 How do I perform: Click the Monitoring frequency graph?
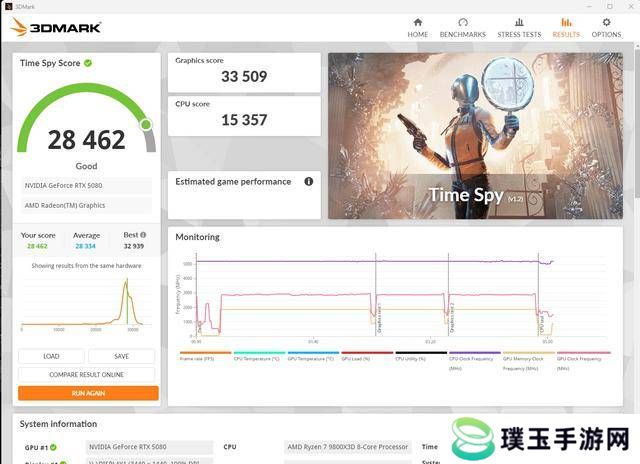click(x=394, y=297)
